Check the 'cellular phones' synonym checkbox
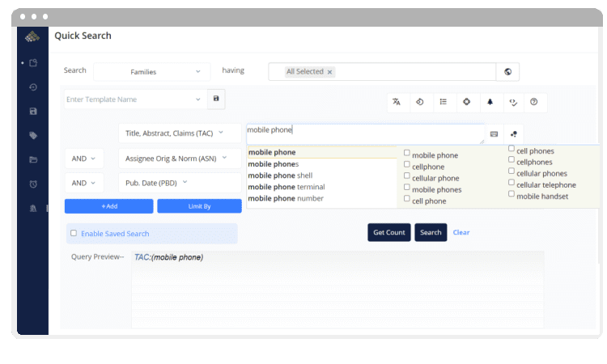Viewport: 607px width, 364px height. 511,171
